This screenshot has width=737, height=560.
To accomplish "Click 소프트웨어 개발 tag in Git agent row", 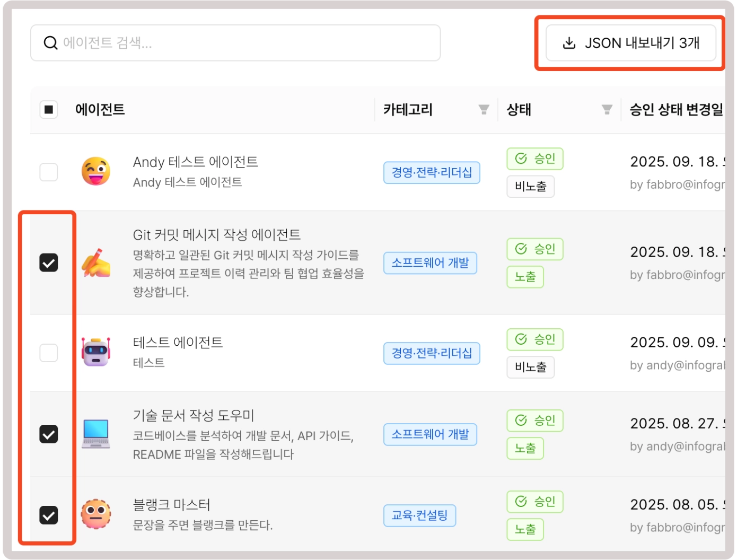I will click(430, 263).
